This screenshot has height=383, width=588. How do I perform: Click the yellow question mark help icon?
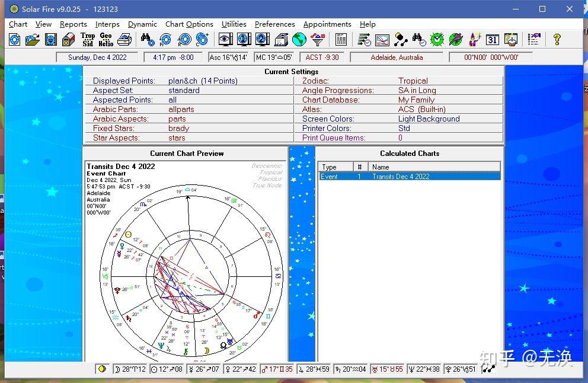tap(557, 39)
